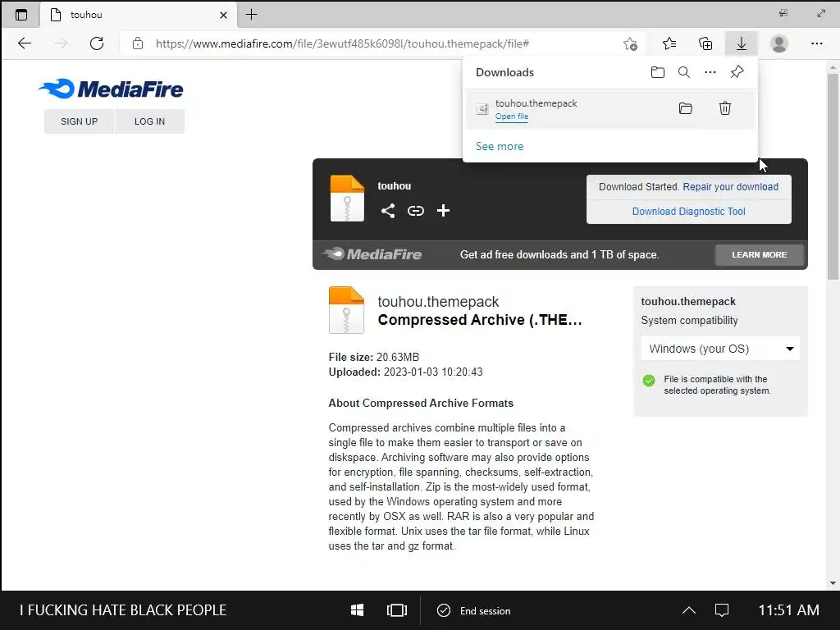840x630 pixels.
Task: Open the vertical tabs icon
Action: (21, 15)
